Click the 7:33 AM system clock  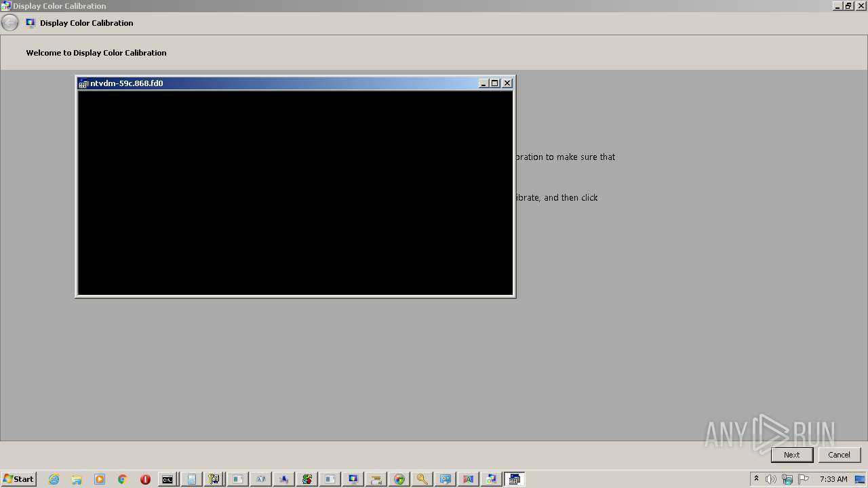[833, 479]
